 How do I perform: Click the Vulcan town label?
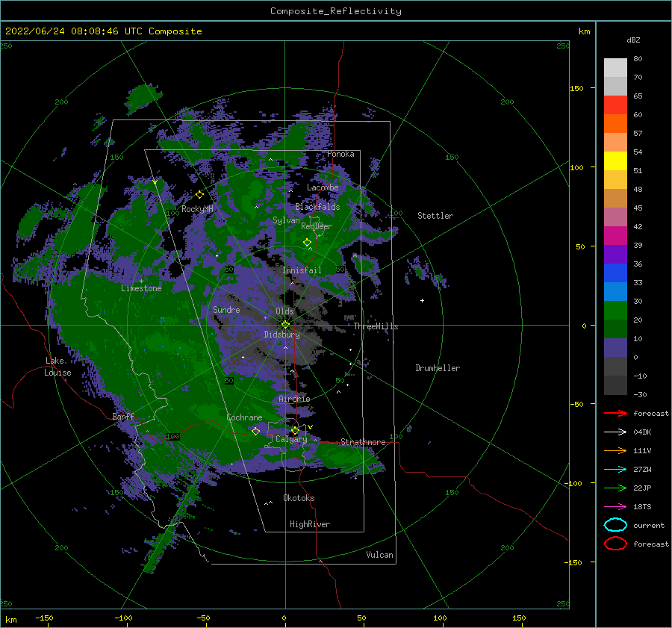tap(380, 554)
